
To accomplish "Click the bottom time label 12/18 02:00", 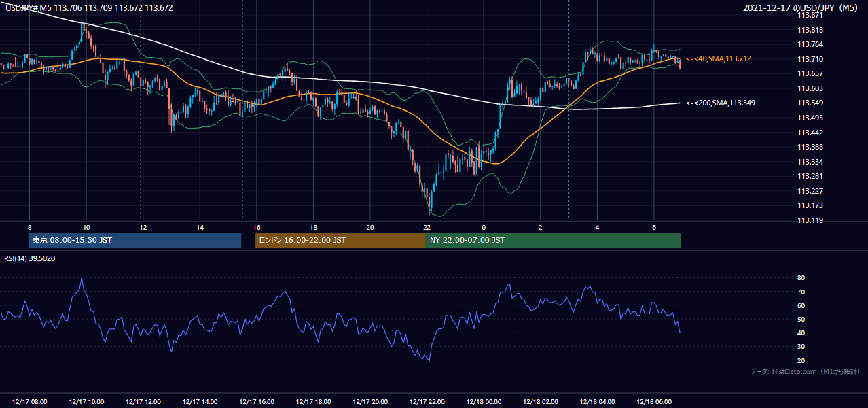I will pos(540,402).
